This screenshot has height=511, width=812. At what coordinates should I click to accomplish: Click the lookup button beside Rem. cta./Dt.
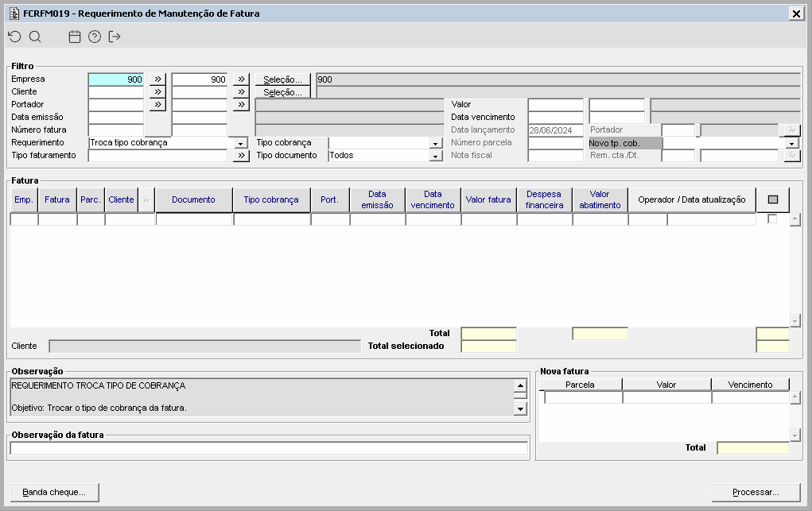click(792, 155)
